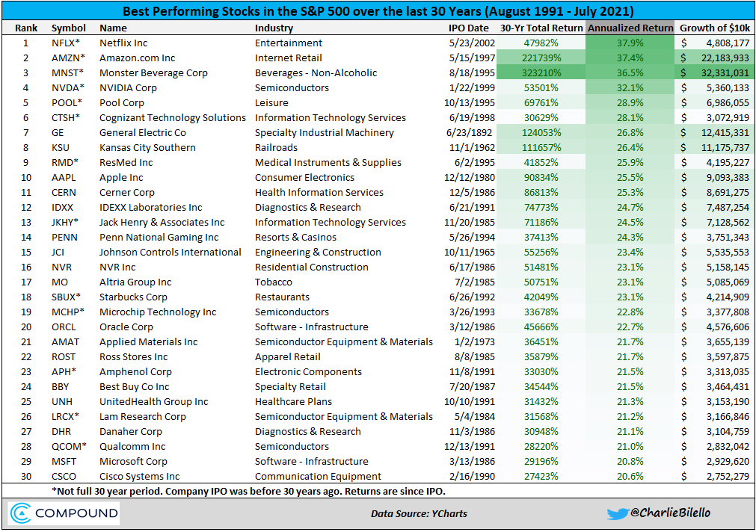Click the Symbol column header
Screen dimensions: 756x532
(69, 28)
